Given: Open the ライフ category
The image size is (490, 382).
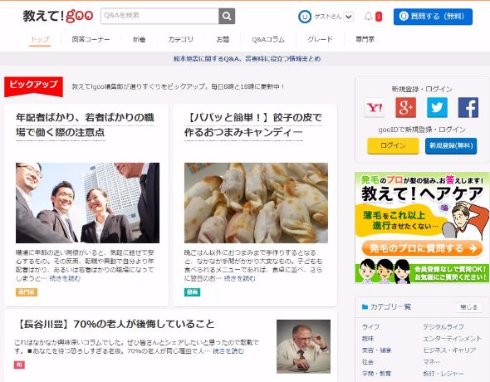Looking at the screenshot, I should (x=371, y=327).
